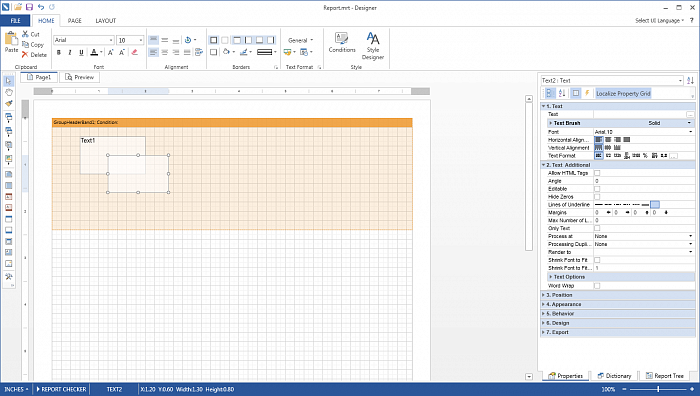
Task: Toggle the Shrink Font to Fit checkbox
Action: (597, 260)
